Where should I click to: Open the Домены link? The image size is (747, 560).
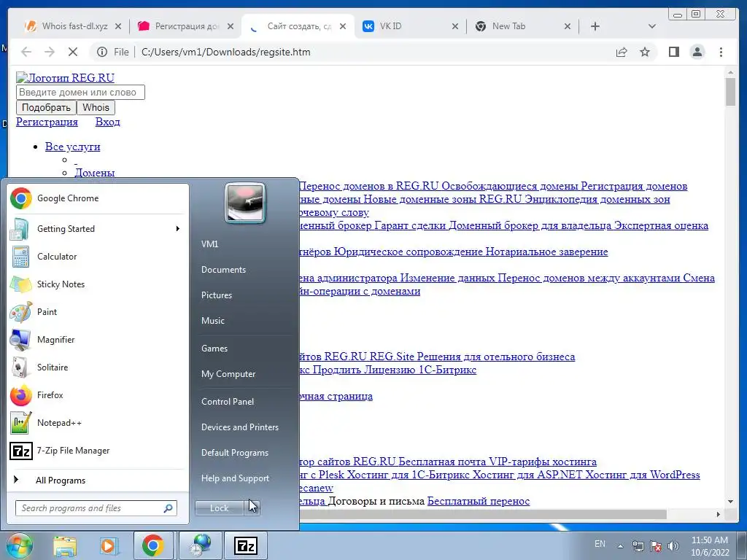(94, 172)
